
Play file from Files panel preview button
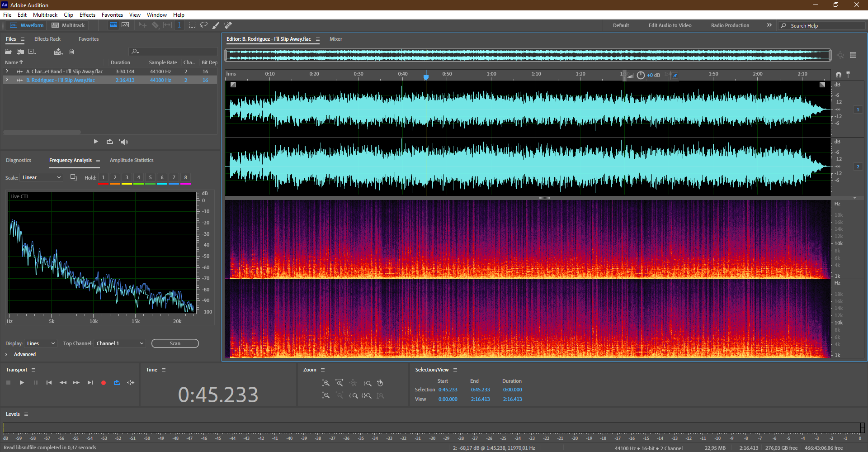point(96,142)
